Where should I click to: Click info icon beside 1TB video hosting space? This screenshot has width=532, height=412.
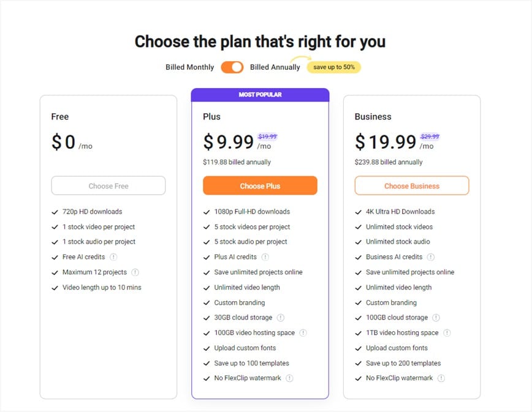coord(447,333)
